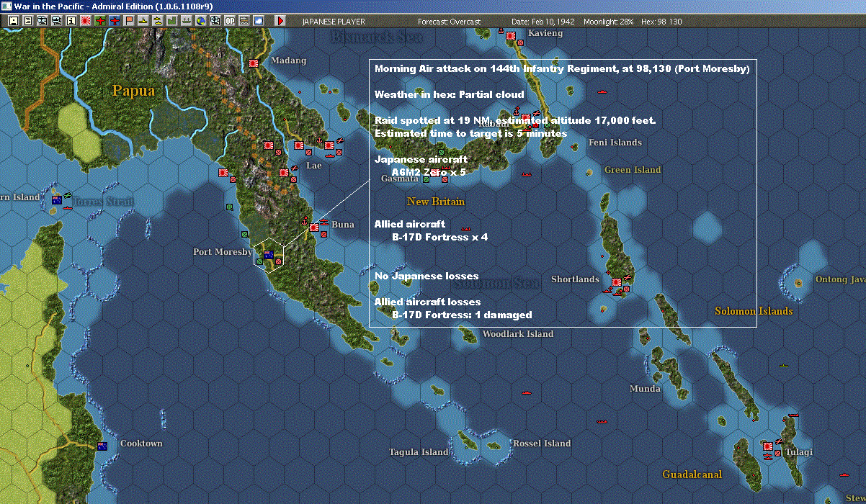This screenshot has height=504, width=866.
Task: Click the 'Port Moresby' map label
Action: coord(223,252)
